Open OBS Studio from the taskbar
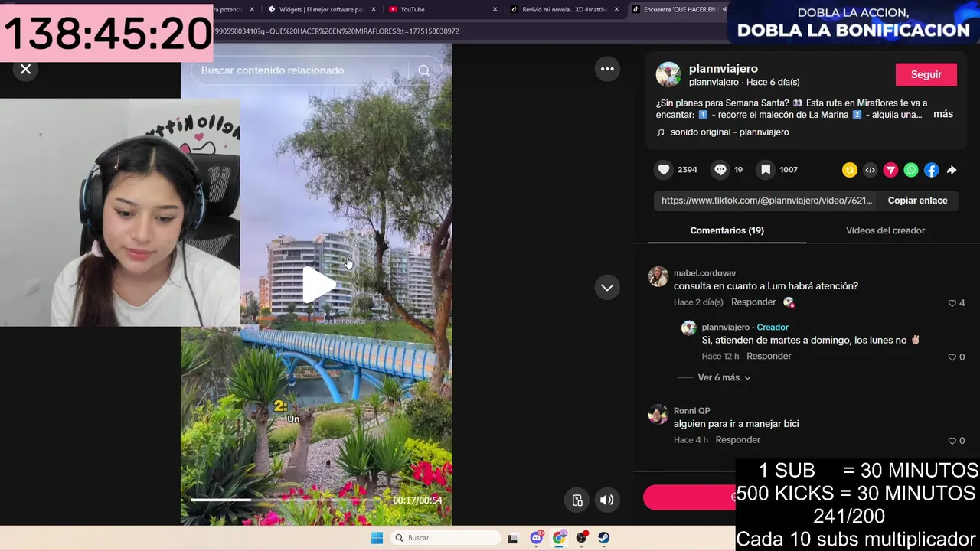The height and width of the screenshot is (551, 980). pyautogui.click(x=582, y=538)
